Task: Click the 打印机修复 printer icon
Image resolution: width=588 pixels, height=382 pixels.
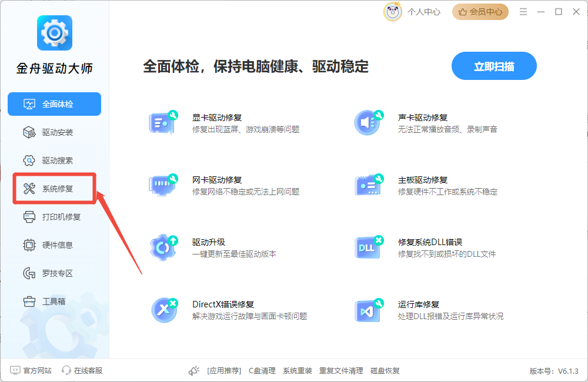Action: pos(29,217)
